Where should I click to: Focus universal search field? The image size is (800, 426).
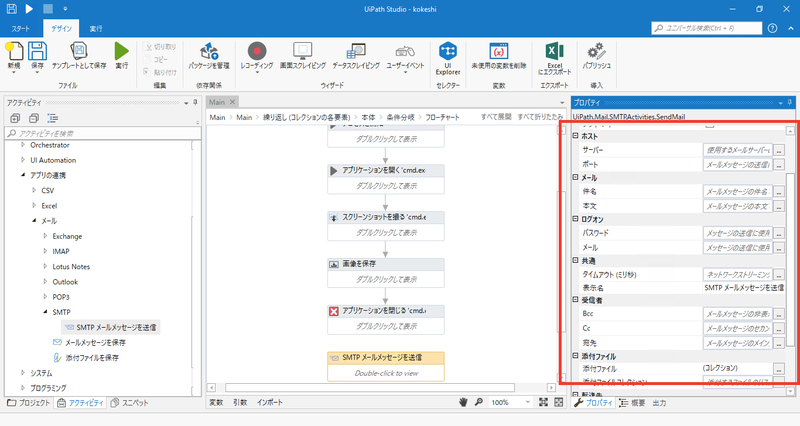pyautogui.click(x=707, y=28)
